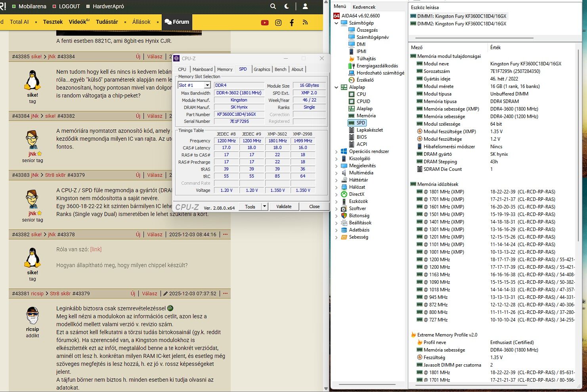Follow the Mobilarena link
This screenshot has width=587, height=392.
point(33,6)
